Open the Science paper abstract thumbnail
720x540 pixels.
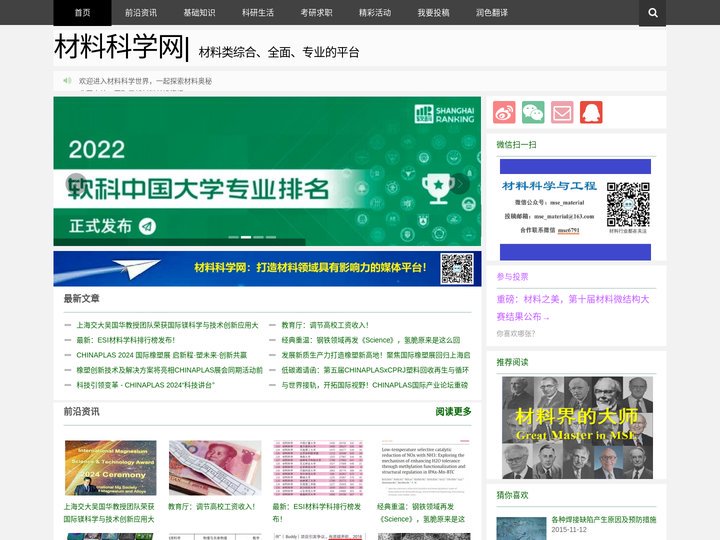pos(423,468)
